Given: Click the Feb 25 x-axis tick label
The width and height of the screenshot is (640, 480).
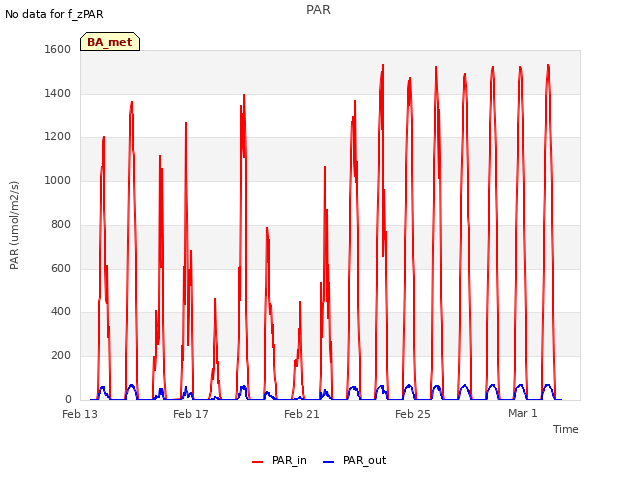Looking at the screenshot, I should tap(413, 414).
